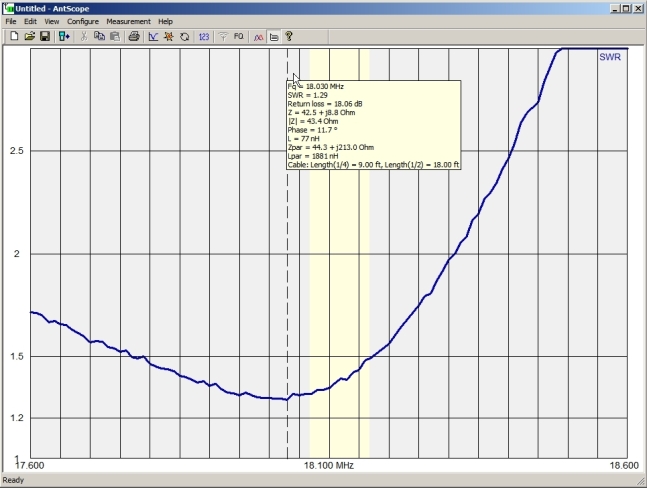The image size is (647, 488).
Task: Click the Copy icon in toolbar
Action: pos(99,37)
